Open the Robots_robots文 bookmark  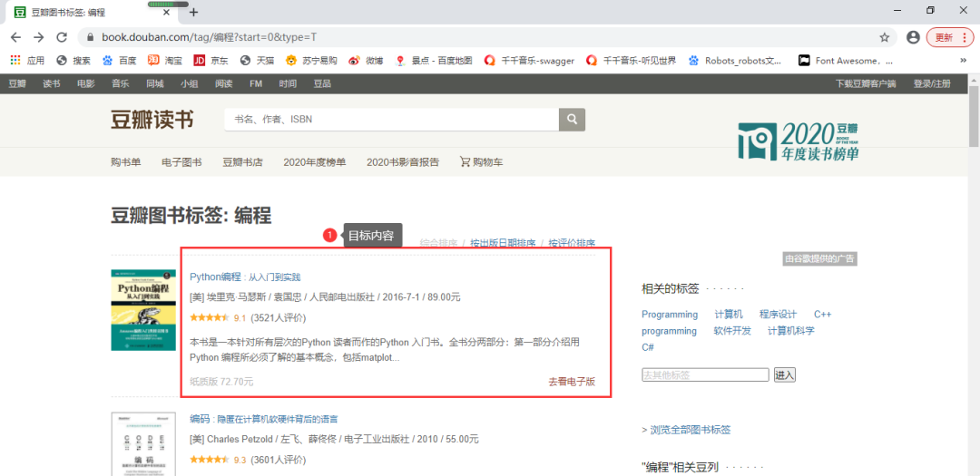coord(735,61)
